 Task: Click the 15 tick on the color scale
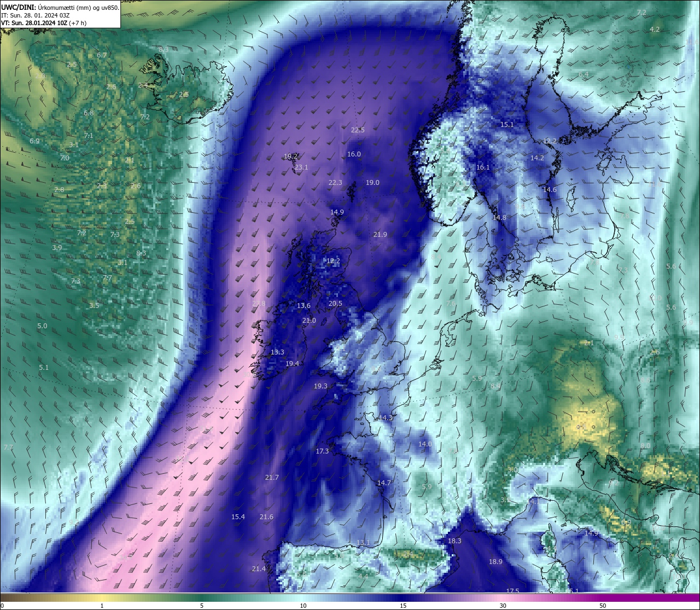403,606
